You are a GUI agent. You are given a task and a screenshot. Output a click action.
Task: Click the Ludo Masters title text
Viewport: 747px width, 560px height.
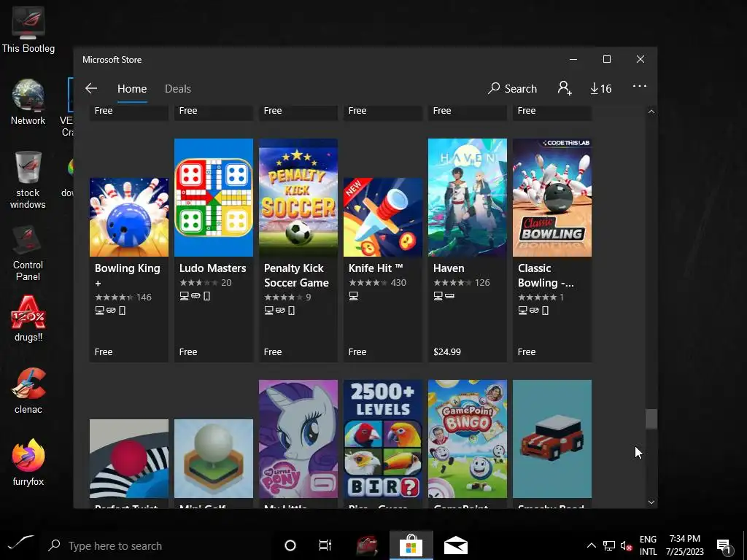(212, 268)
